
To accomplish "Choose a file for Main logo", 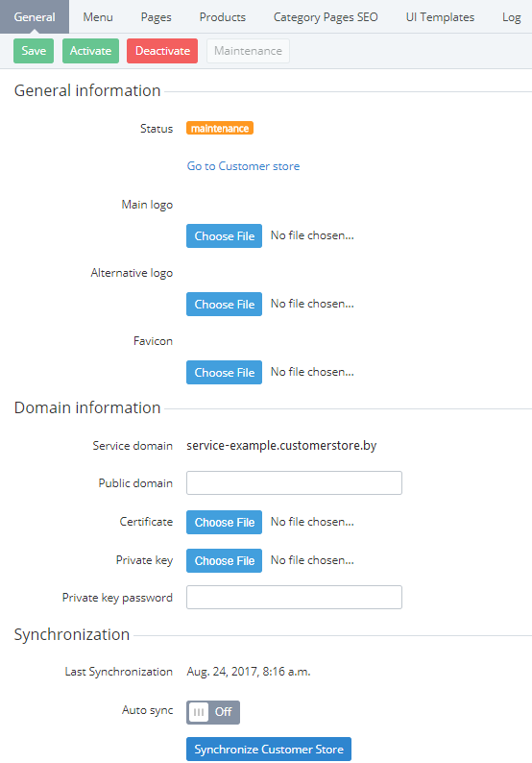I will (224, 236).
